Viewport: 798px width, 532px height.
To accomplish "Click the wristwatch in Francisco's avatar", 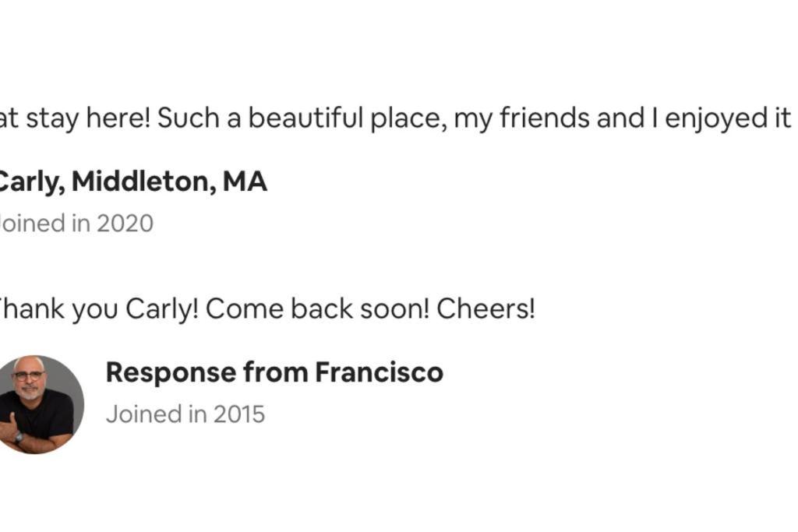I will coord(19,437).
